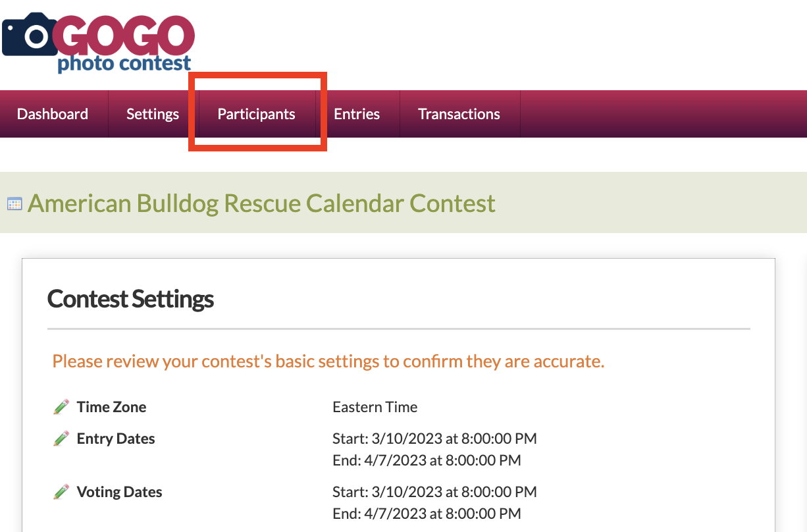Click the camera icon in the logo
Viewport: 807px width, 532px height.
point(30,37)
